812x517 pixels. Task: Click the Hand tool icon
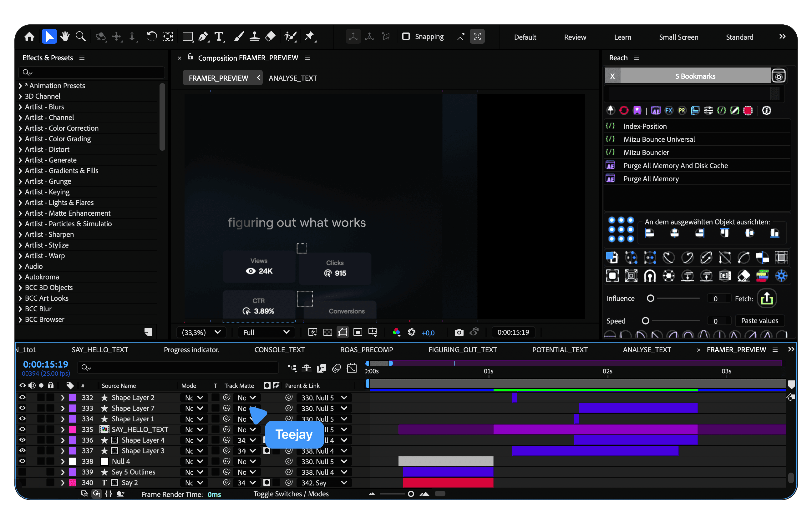click(x=65, y=36)
